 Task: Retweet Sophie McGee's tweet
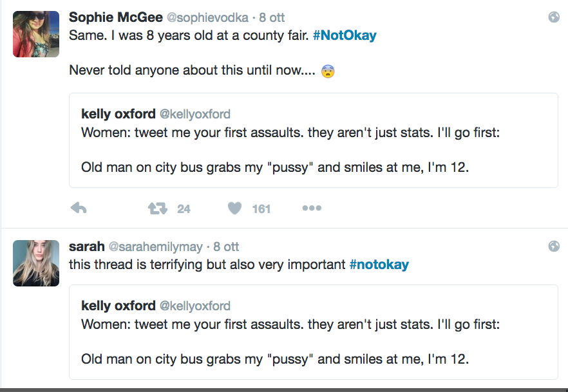(158, 209)
